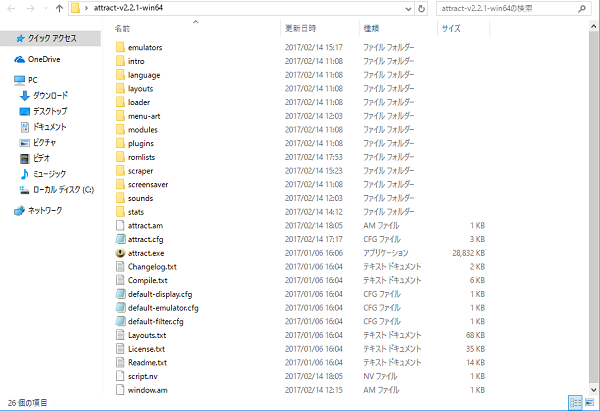The image size is (600, 411).
Task: Select the Changelog.txt file icon
Action: (x=120, y=266)
